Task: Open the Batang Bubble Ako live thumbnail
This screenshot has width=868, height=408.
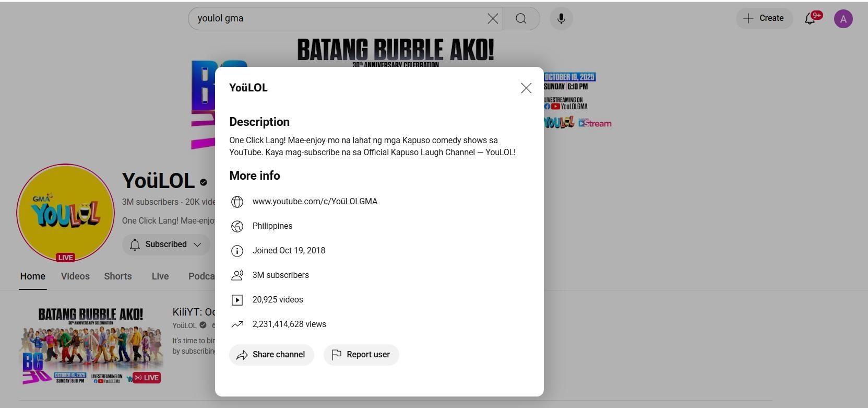Action: click(91, 346)
